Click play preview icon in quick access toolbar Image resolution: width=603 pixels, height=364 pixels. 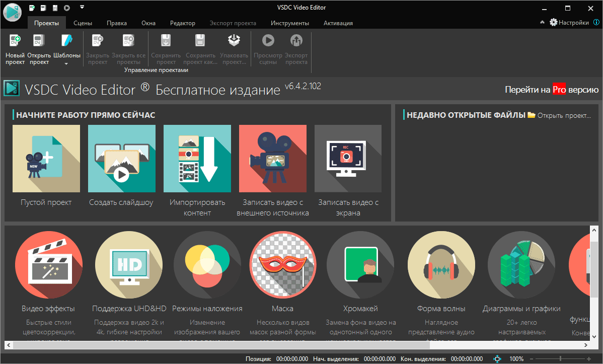(67, 8)
